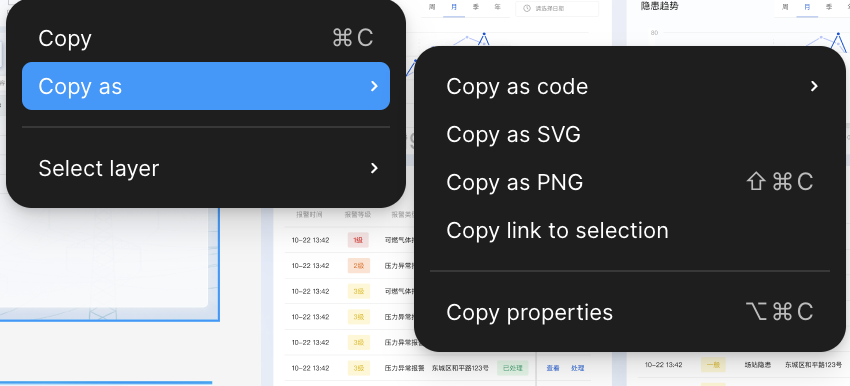
Task: Select the 月 tab in the 隐患趋势 panel
Action: (807, 7)
